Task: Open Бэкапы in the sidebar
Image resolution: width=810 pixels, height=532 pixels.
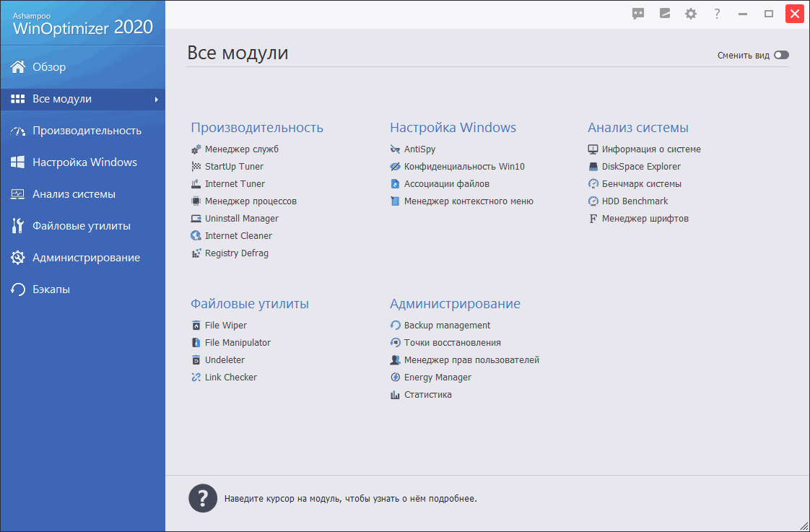Action: coord(82,289)
